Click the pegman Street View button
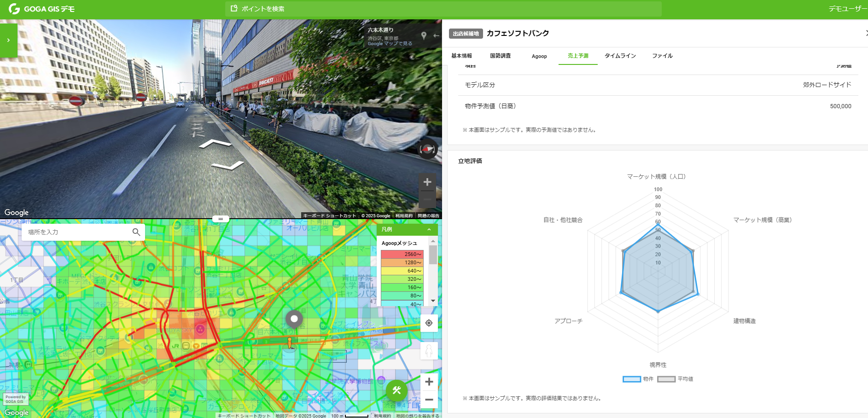Image resolution: width=868 pixels, height=418 pixels. pos(429,351)
